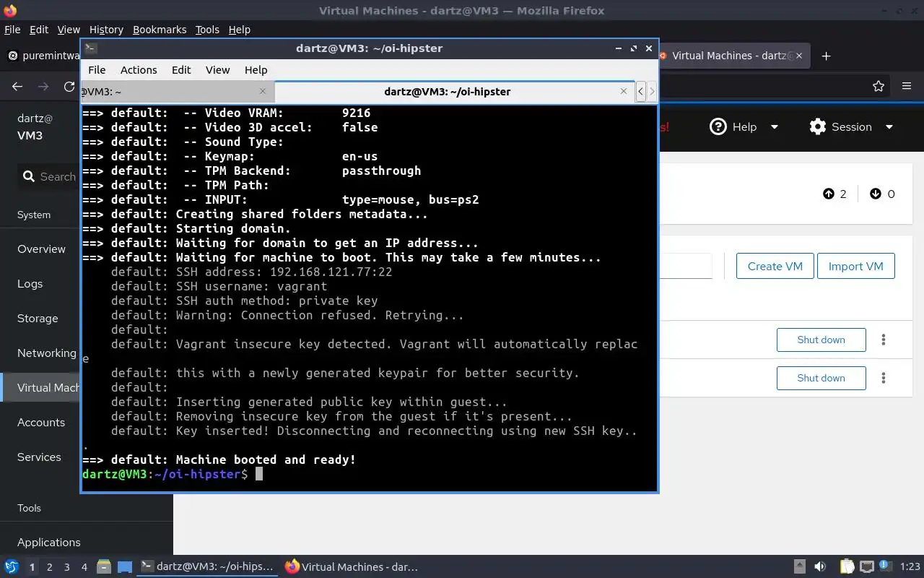
Task: Switch to workspace 2 in the pager
Action: click(x=50, y=567)
